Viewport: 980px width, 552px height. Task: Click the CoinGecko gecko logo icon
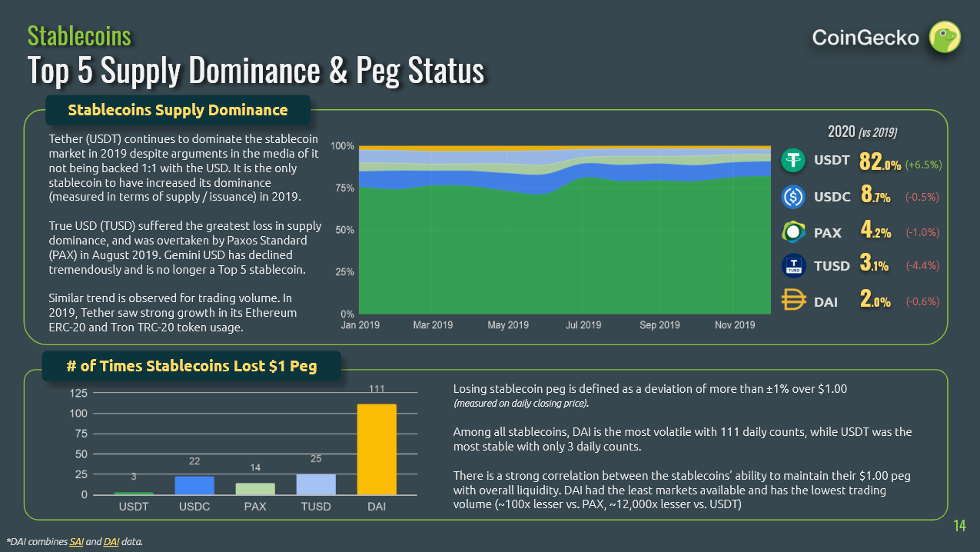(x=945, y=38)
